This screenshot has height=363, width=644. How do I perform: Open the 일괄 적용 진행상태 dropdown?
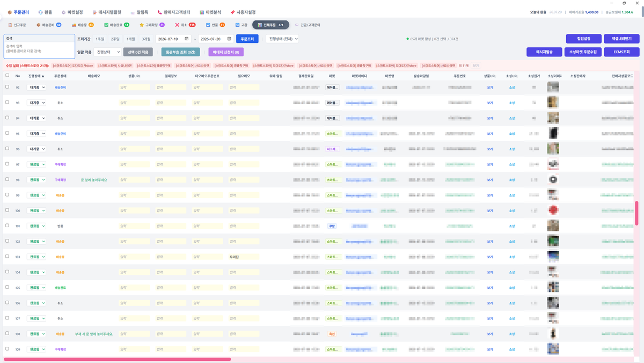107,52
